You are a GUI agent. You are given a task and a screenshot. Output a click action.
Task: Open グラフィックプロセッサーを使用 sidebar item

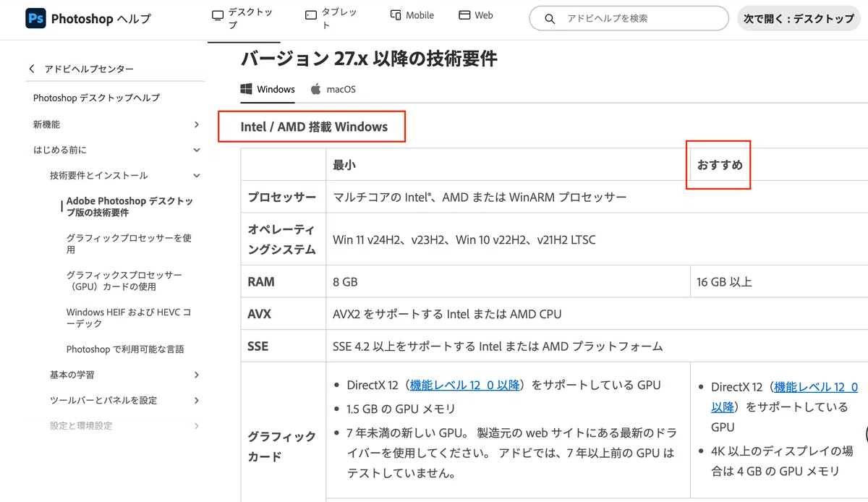129,244
